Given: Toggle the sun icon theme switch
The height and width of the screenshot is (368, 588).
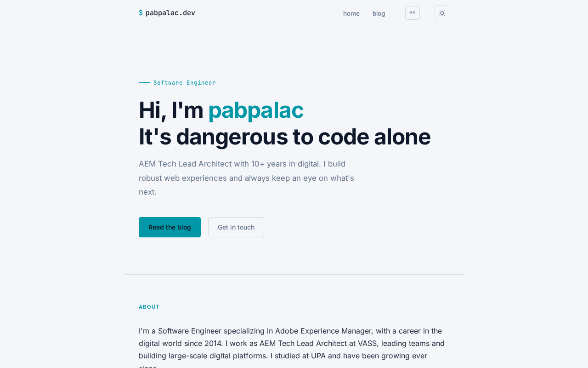Looking at the screenshot, I should click(442, 13).
